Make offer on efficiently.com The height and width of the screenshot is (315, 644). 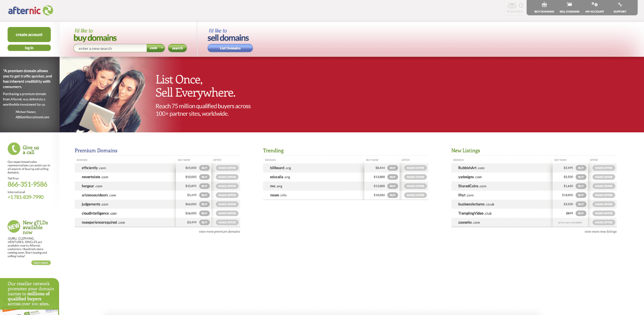[x=227, y=168]
